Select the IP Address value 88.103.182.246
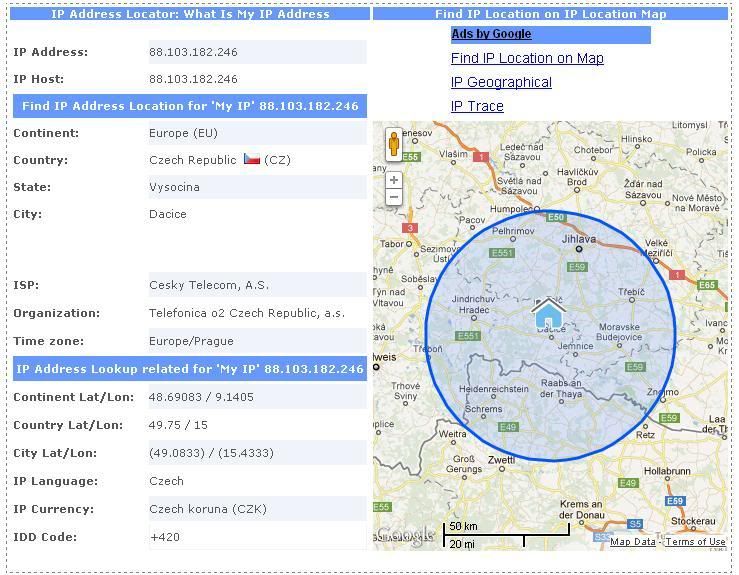Viewport: 739px width, 575px height. (193, 52)
